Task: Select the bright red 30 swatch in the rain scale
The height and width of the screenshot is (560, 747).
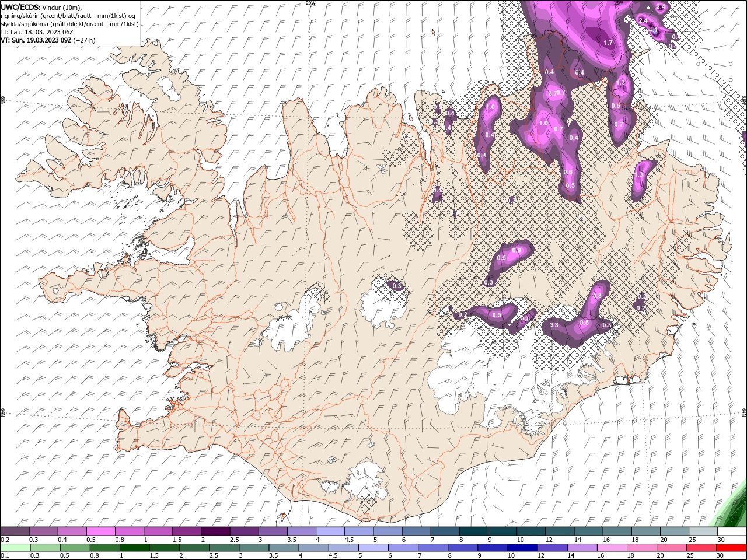Action: click(731, 548)
